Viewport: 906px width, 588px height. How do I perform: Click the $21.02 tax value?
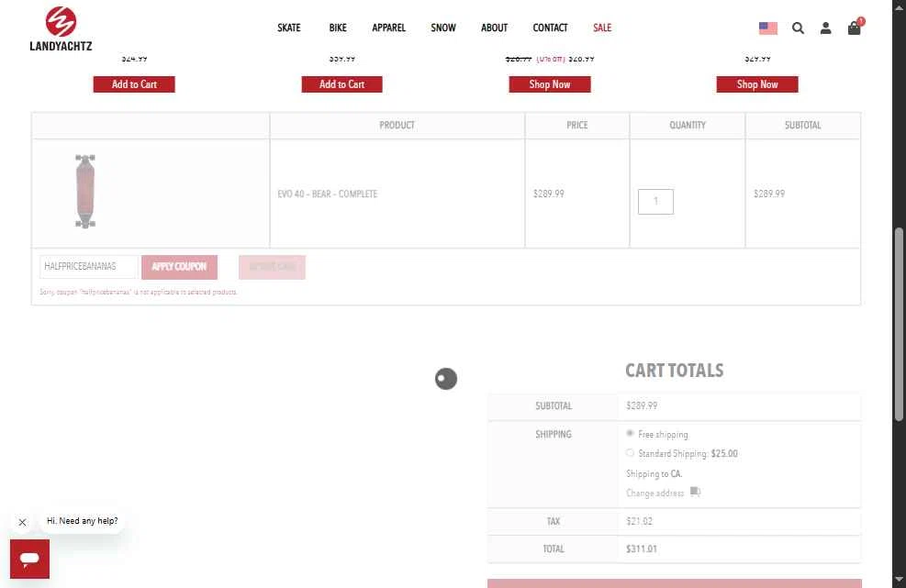pyautogui.click(x=639, y=521)
